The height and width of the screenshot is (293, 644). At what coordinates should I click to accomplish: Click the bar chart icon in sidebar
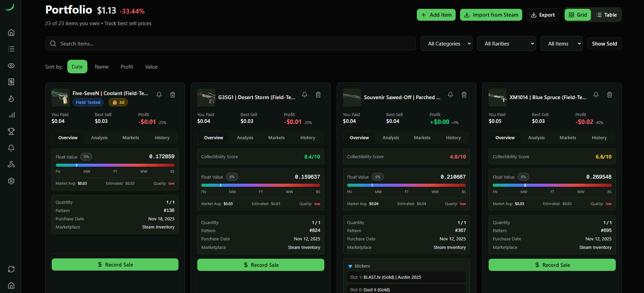point(11,115)
